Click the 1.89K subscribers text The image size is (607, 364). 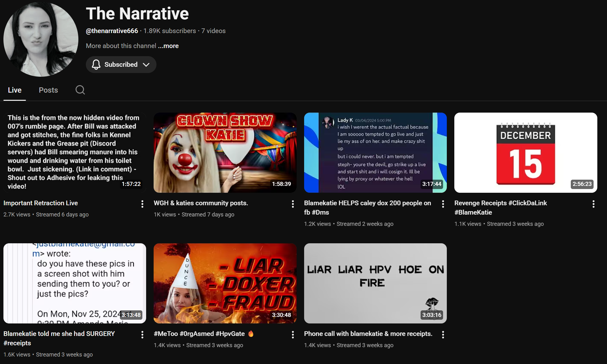(x=170, y=31)
